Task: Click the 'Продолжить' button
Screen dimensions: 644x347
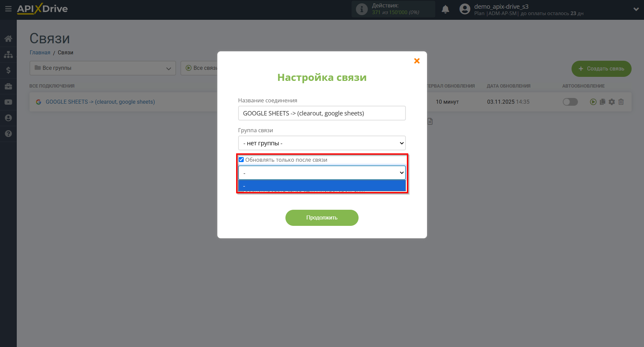Action: 322,217
